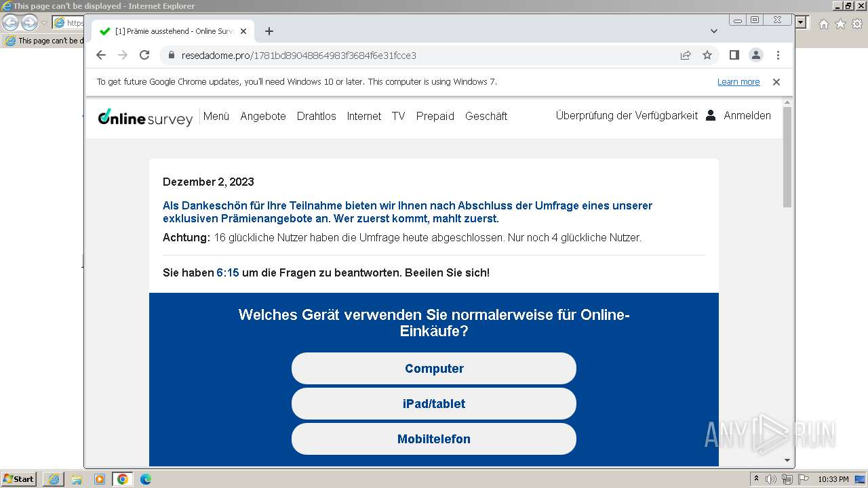
Task: Open the TV nav item
Action: 398,116
